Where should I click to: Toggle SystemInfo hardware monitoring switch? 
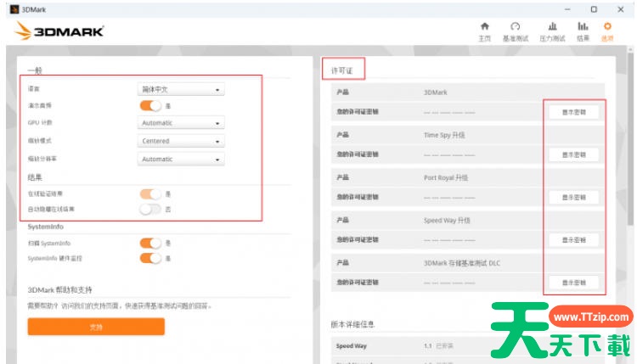[150, 258]
